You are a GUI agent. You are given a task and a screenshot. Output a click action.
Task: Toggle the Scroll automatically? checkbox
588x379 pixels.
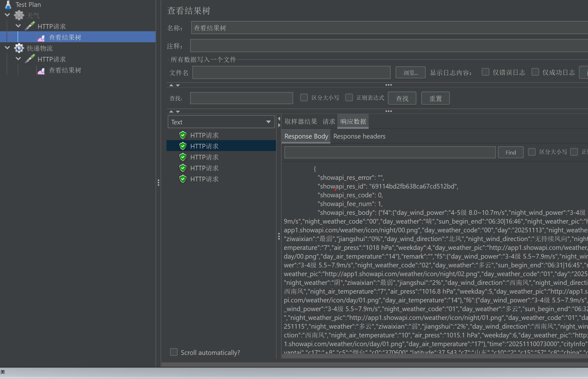tap(174, 352)
